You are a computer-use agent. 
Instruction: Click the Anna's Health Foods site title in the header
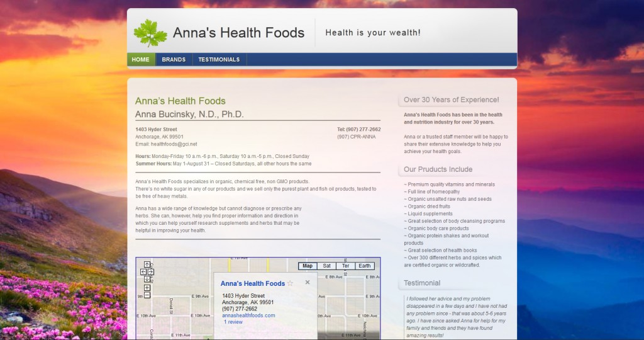pos(238,33)
